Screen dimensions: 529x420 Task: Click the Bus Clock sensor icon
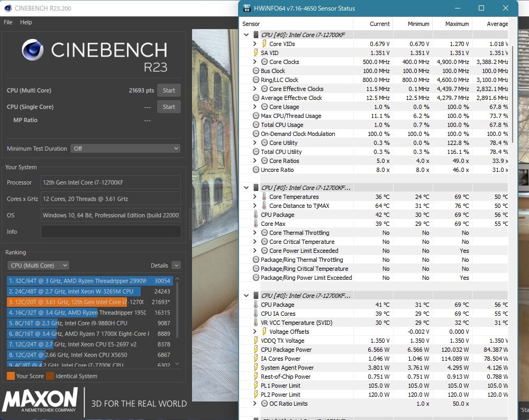click(x=256, y=71)
